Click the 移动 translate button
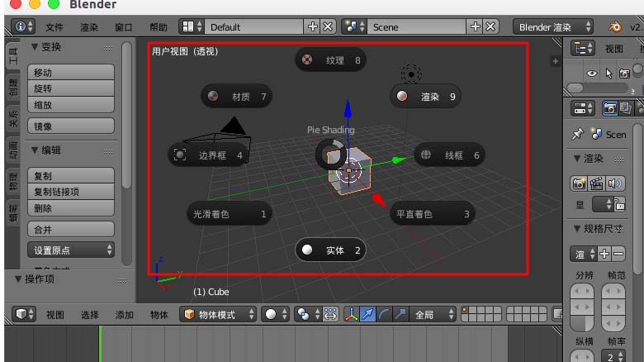 pyautogui.click(x=71, y=72)
